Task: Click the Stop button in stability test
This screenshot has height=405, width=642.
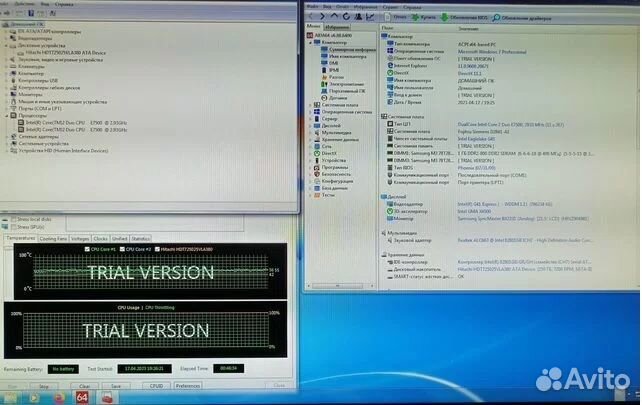Action: tap(44, 386)
